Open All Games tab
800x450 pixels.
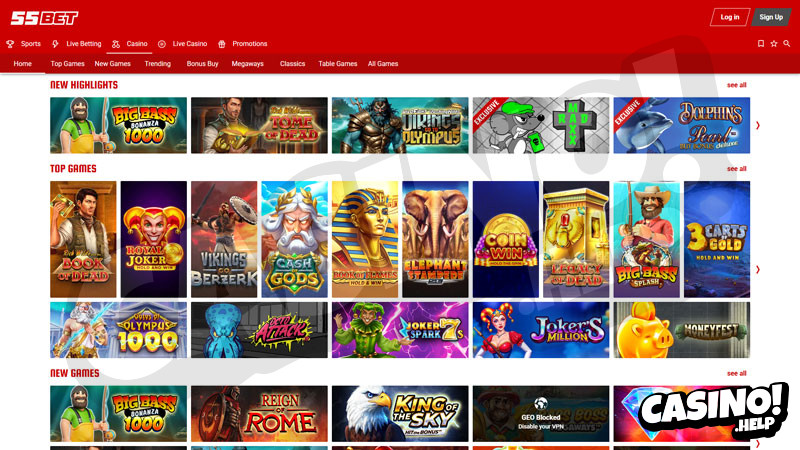(383, 64)
